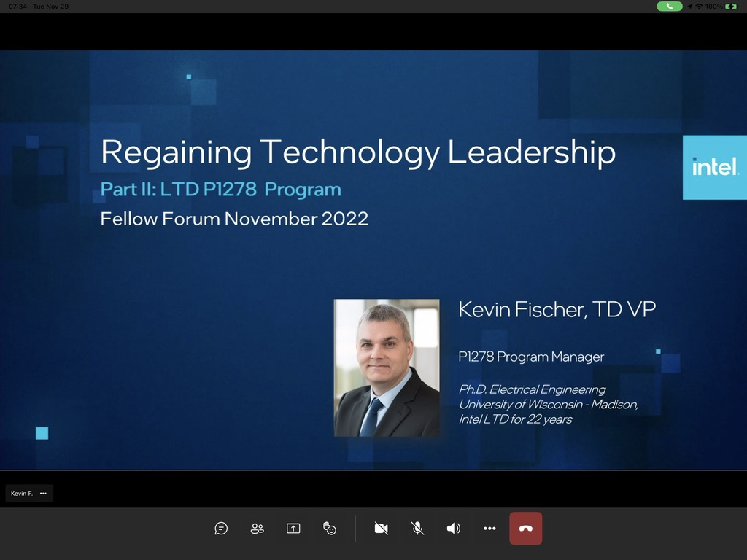The image size is (747, 560).
Task: Tap the Intel logo on the slide
Action: (x=714, y=167)
